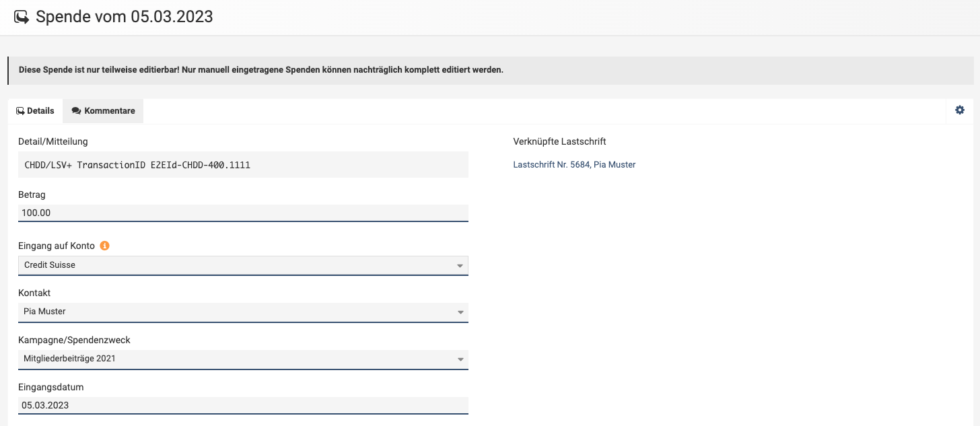Viewport: 980px width, 426px height.
Task: Click the orange info icon beside Eingang auf Konto
Action: [104, 246]
